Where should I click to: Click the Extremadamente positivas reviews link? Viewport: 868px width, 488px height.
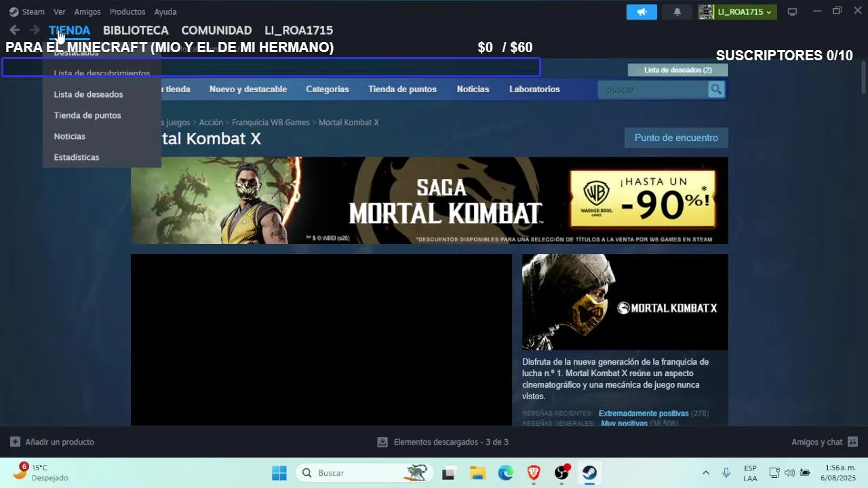(644, 413)
